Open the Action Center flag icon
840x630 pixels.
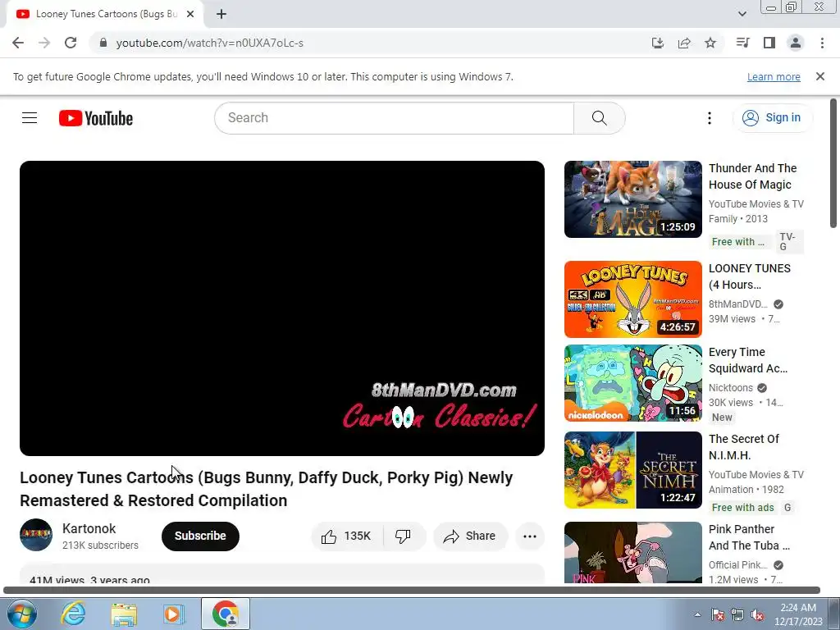point(718,614)
